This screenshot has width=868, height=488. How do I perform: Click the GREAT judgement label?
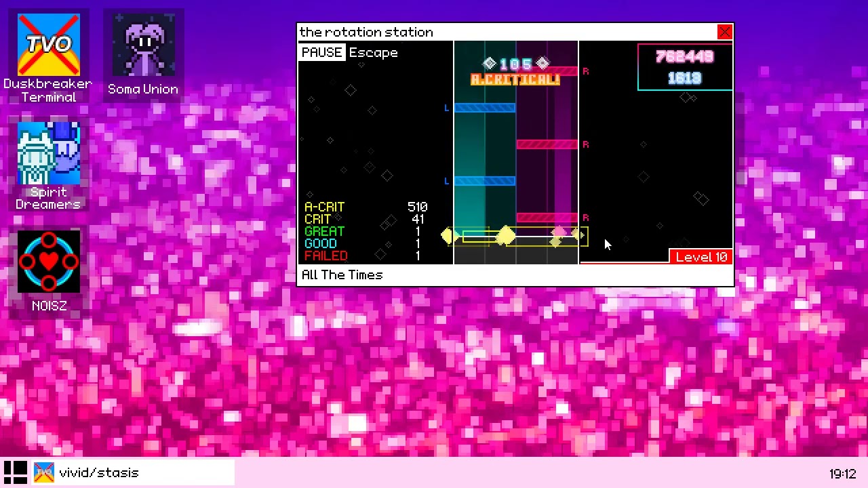tap(324, 231)
